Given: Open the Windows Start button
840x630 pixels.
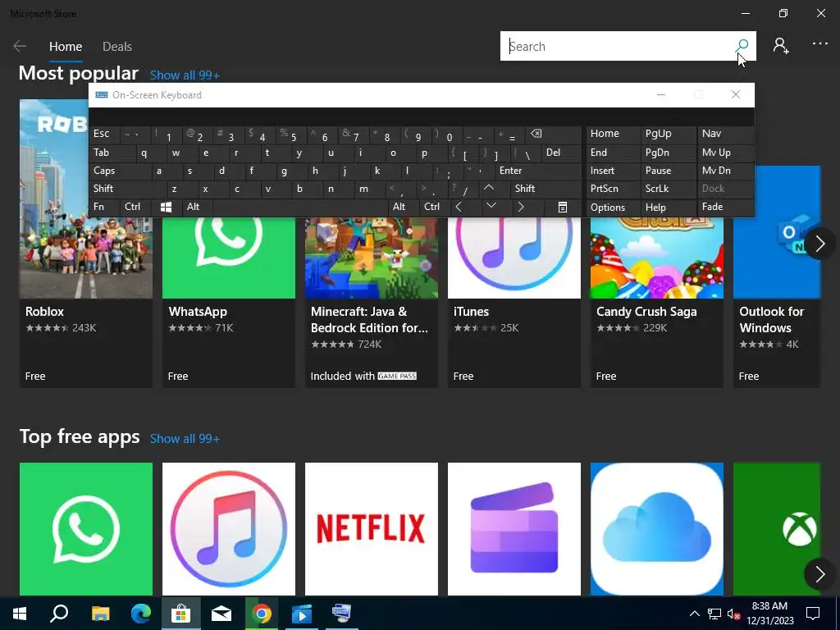Looking at the screenshot, I should tap(20, 614).
